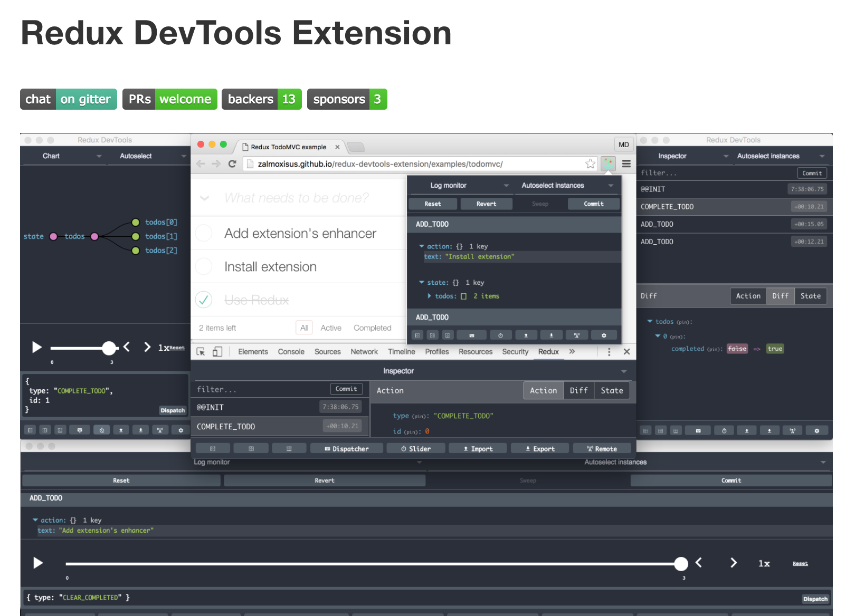The image size is (855, 616).
Task: Open Inspector monitor dropdown in DevTools panel
Action: point(413,371)
